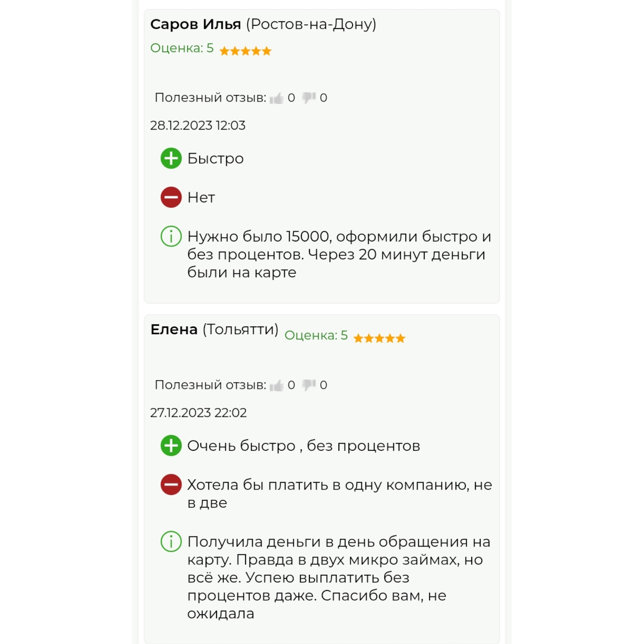Click the red minus icon on Елена's review
Screen dimensions: 644x644
172,485
